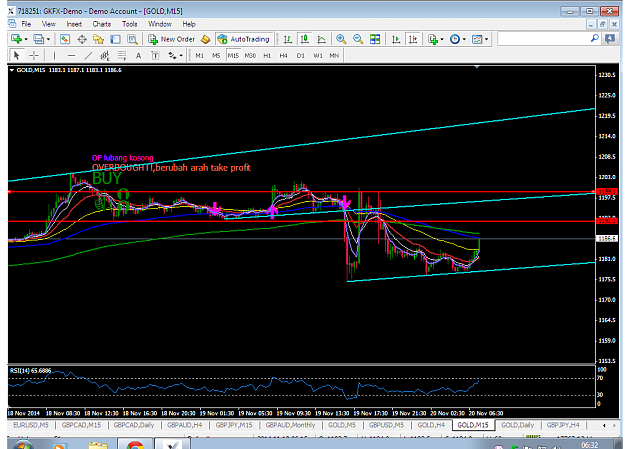This screenshot has width=625, height=449.
Task: Open the Tools menu
Action: tap(130, 24)
